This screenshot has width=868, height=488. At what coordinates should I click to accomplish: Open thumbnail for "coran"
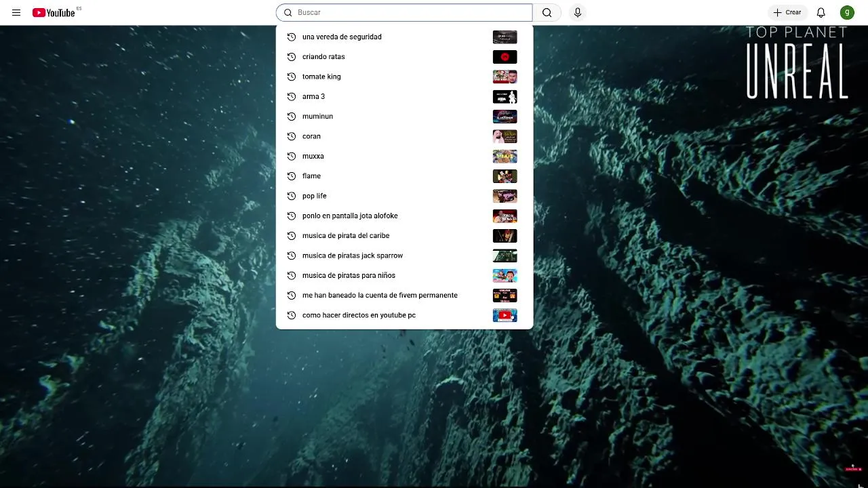tap(505, 136)
